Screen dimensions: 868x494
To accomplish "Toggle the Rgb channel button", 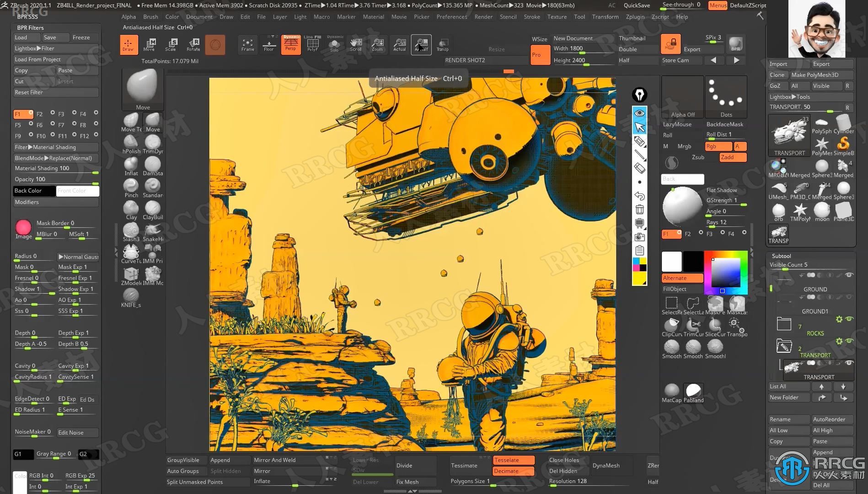I will pyautogui.click(x=718, y=146).
